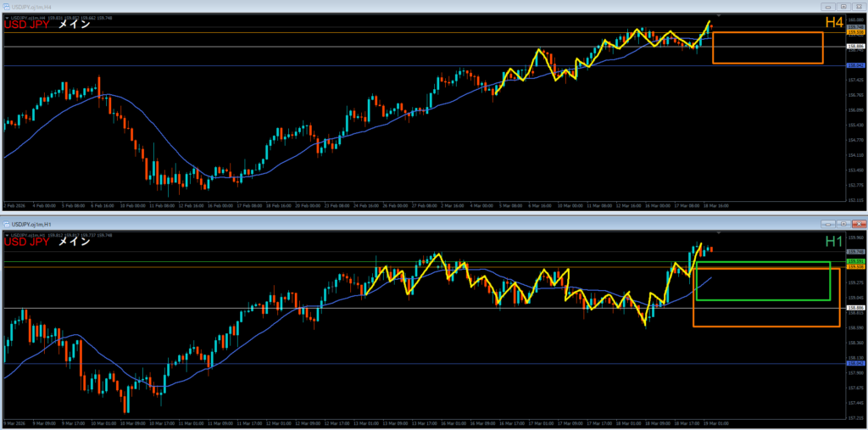This screenshot has height=430, width=868.
Task: Expand the small arrow beside USDJPY H1 info
Action: click(7, 235)
